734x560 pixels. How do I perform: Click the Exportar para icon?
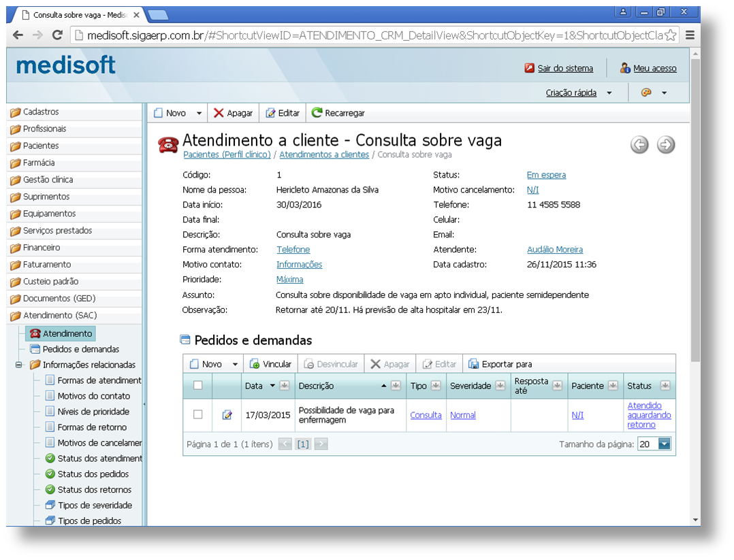(474, 364)
